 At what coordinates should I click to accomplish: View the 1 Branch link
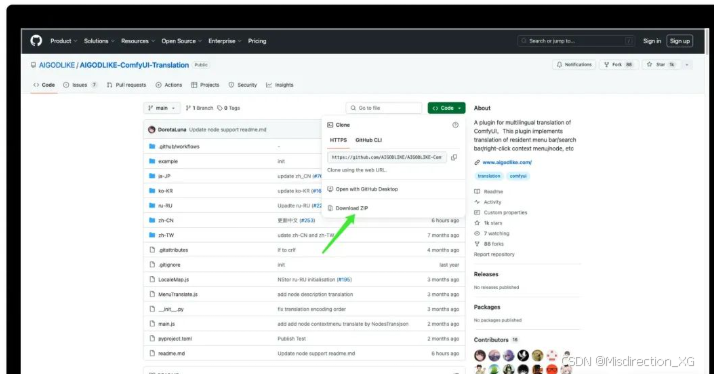point(199,108)
